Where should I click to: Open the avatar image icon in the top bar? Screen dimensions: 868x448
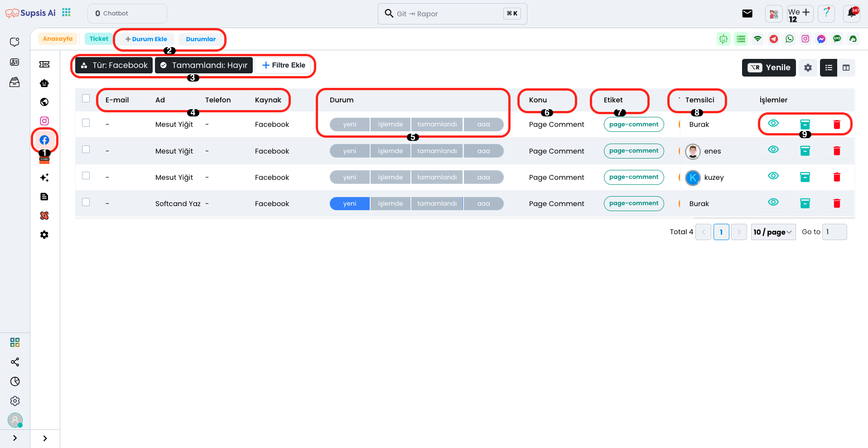(774, 14)
